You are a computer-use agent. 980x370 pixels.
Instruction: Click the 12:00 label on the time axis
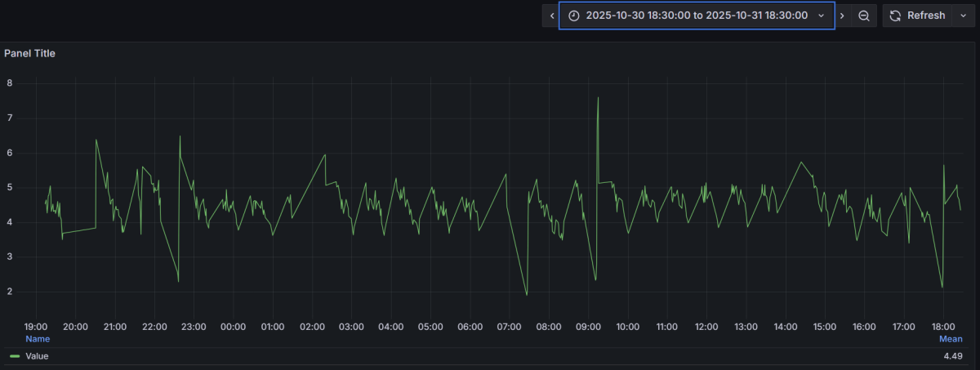pyautogui.click(x=706, y=327)
